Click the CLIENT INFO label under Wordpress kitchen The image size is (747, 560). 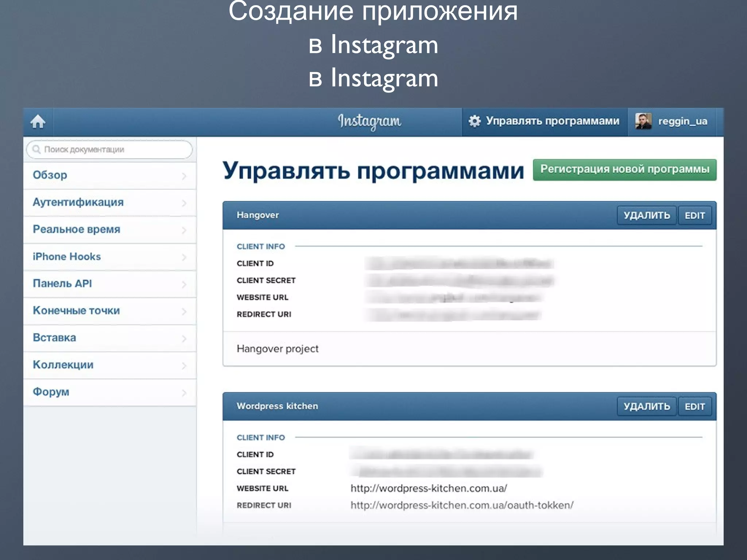click(260, 437)
